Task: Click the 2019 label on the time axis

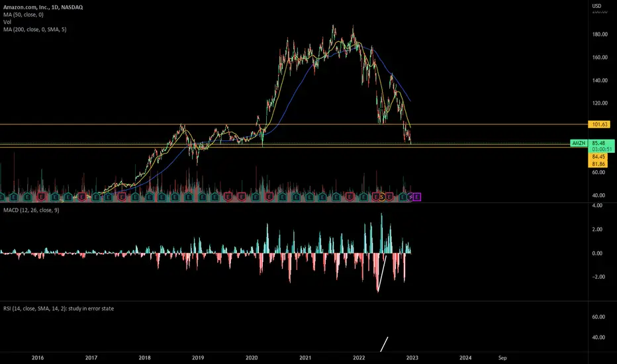Action: (x=198, y=357)
